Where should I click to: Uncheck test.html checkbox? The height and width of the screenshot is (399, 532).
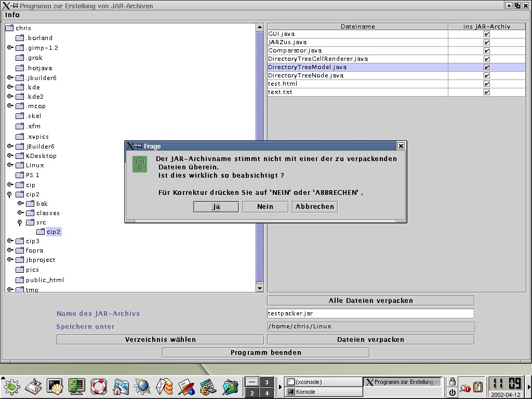[x=487, y=84]
